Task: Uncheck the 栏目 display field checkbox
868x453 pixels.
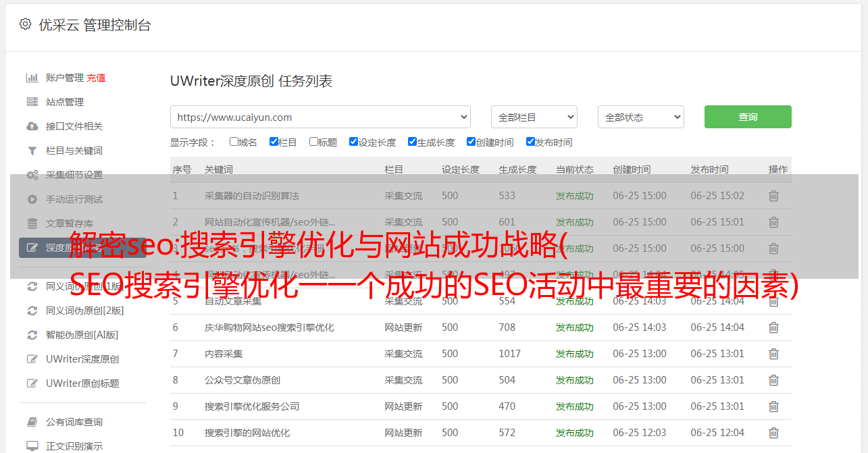Action: click(274, 142)
